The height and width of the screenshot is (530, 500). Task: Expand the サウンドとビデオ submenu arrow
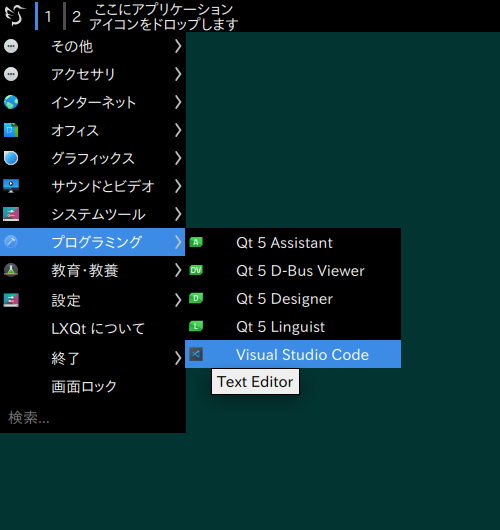coord(178,186)
